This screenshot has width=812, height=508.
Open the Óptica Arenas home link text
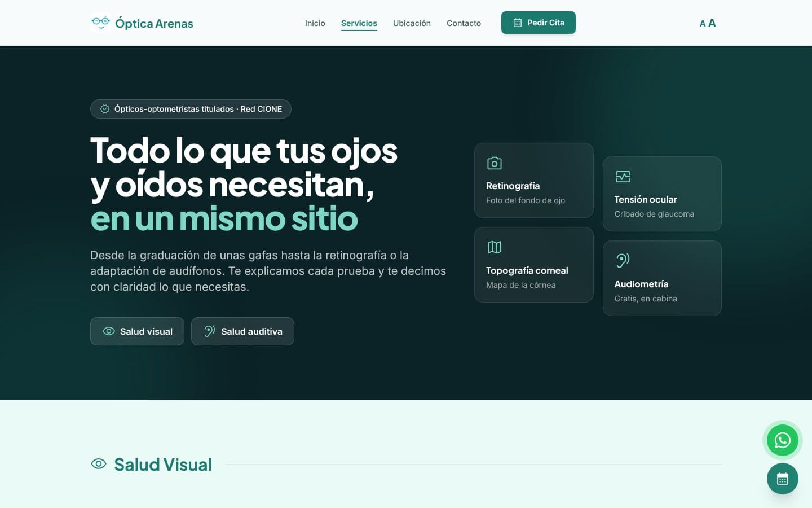154,23
